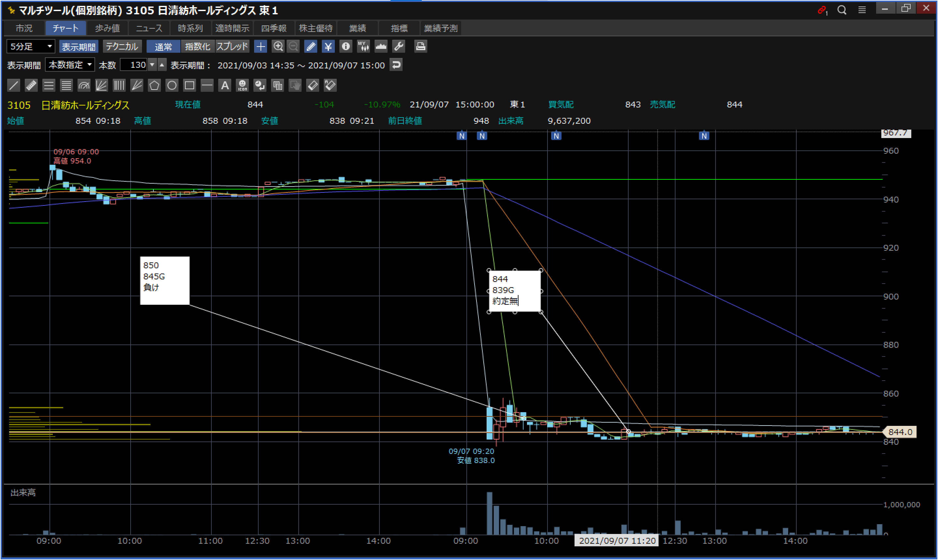
Task: Select the pentagon shape drawing tool
Action: (154, 86)
